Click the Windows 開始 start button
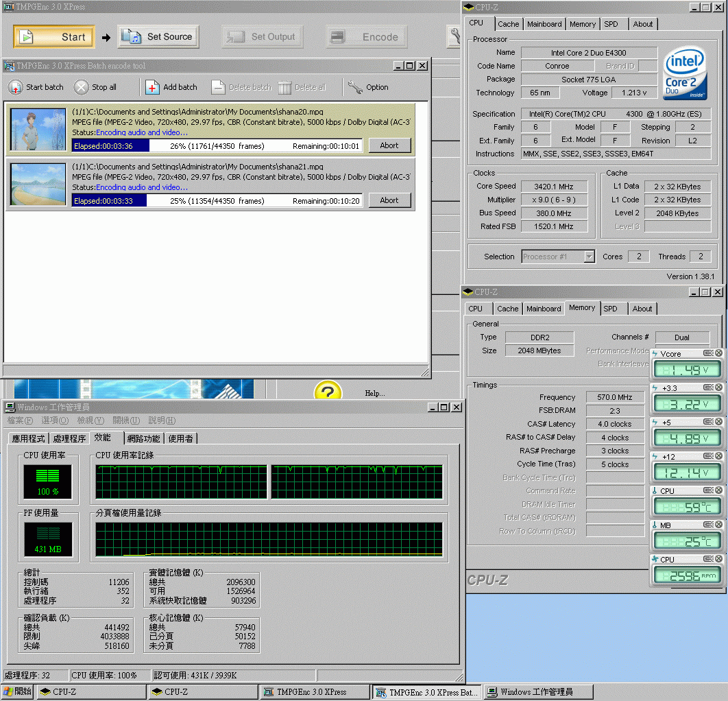The image size is (728, 701). (17, 691)
